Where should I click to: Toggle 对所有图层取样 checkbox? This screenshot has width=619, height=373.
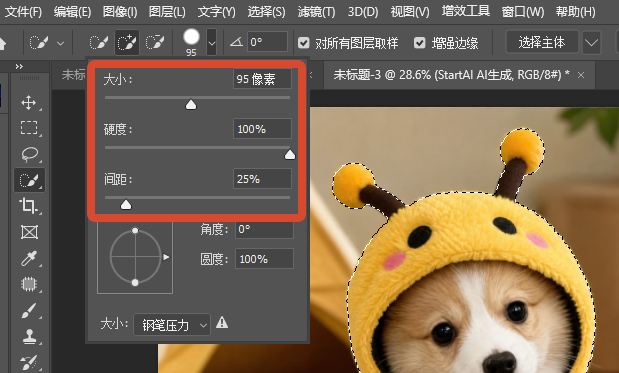click(304, 43)
